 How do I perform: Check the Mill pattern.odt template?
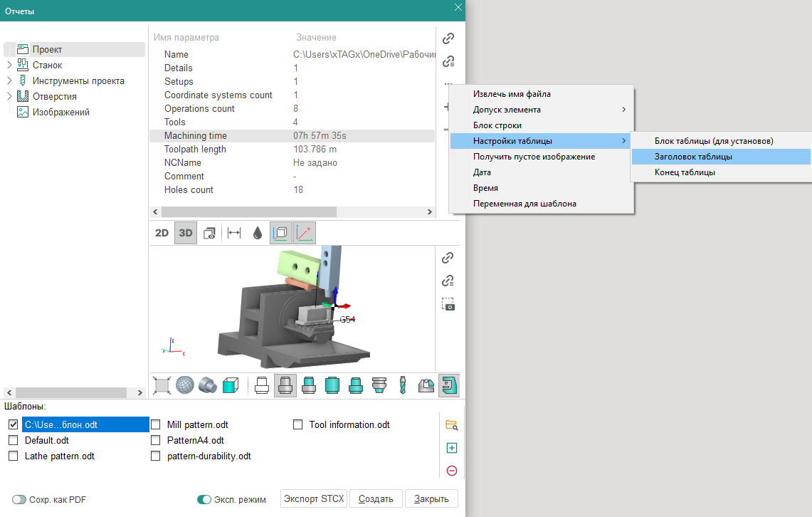tap(156, 425)
